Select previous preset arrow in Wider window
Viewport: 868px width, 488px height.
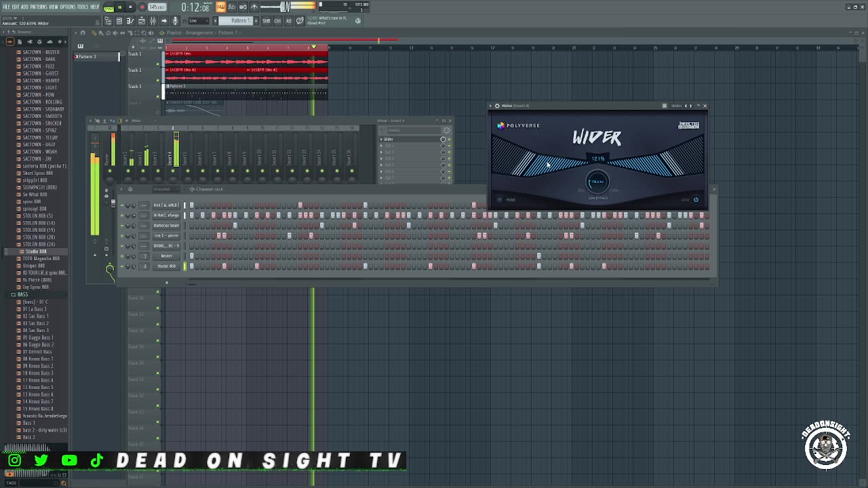686,106
